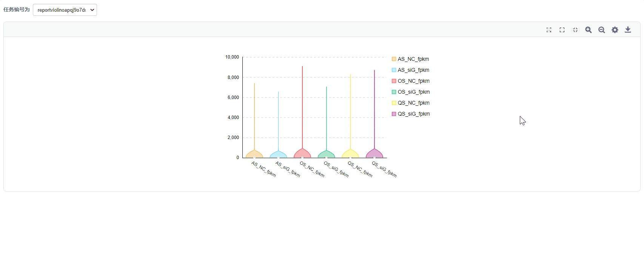Click the 任务编号为 label
644x263 pixels.
coord(17,10)
